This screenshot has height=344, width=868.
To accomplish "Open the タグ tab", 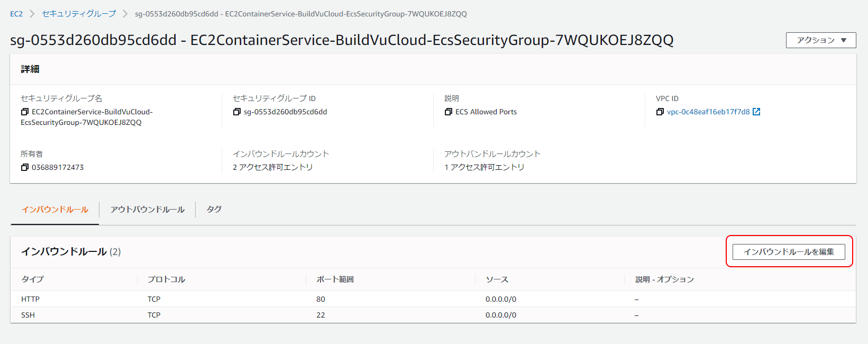I will (214, 210).
